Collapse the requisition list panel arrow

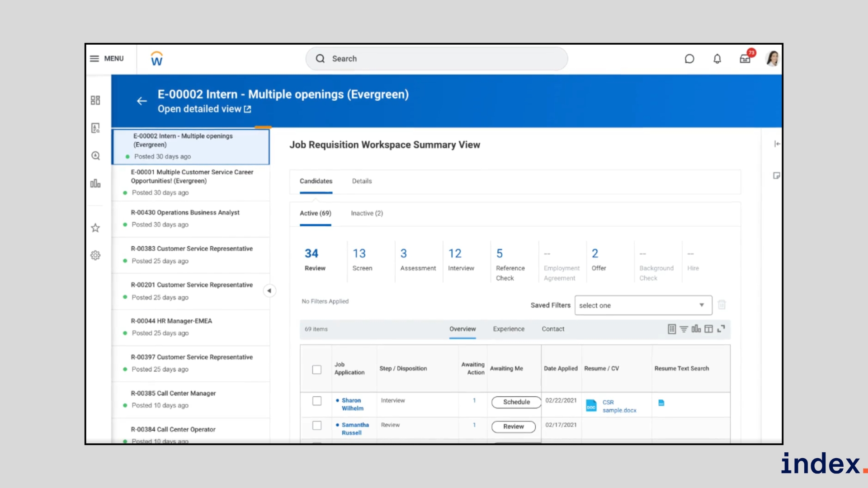[269, 291]
